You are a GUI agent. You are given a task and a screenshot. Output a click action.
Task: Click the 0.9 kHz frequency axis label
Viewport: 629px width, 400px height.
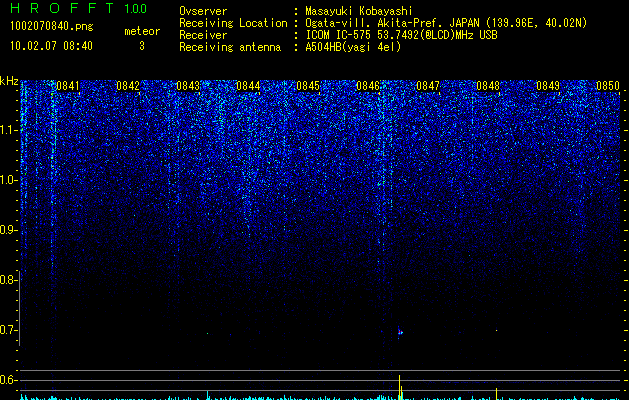[x=8, y=230]
